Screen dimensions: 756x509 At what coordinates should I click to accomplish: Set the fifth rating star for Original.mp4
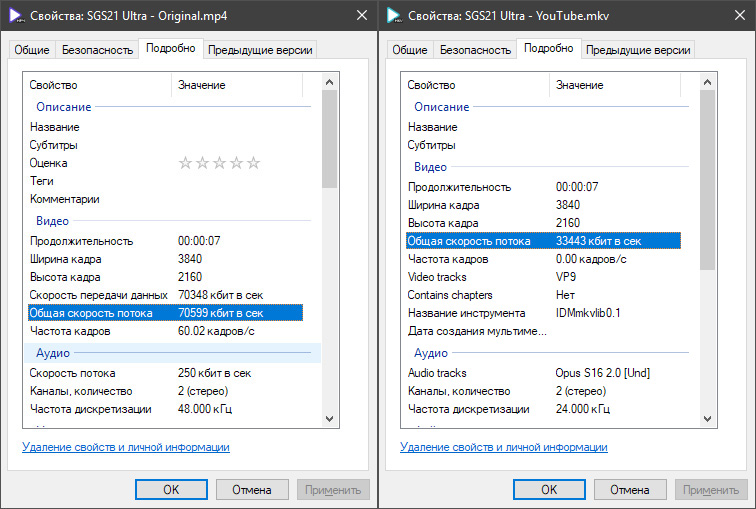pos(253,163)
